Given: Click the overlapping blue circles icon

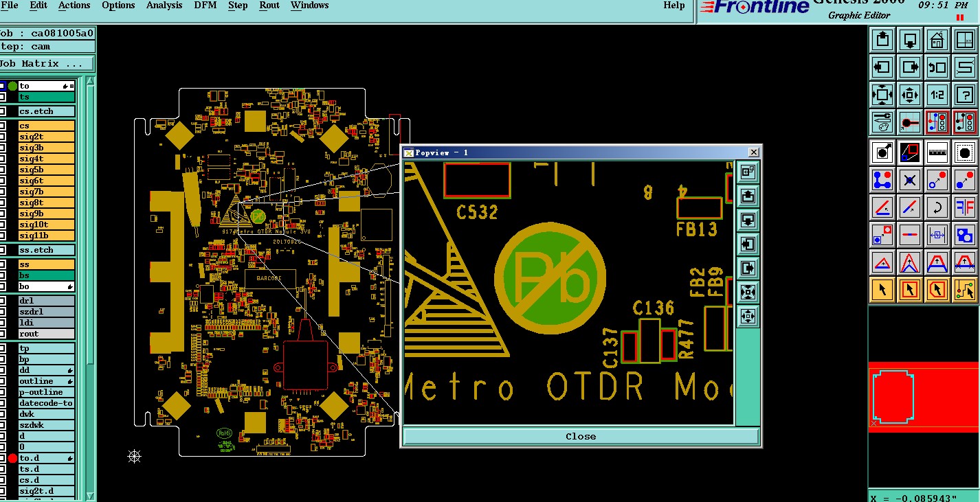Looking at the screenshot, I should coord(965,235).
